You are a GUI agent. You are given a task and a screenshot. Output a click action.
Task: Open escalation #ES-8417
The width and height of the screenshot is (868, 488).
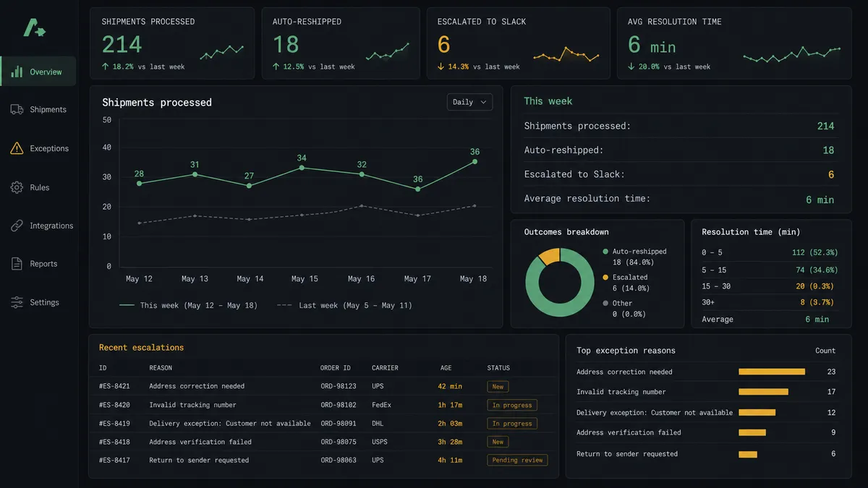click(x=114, y=461)
